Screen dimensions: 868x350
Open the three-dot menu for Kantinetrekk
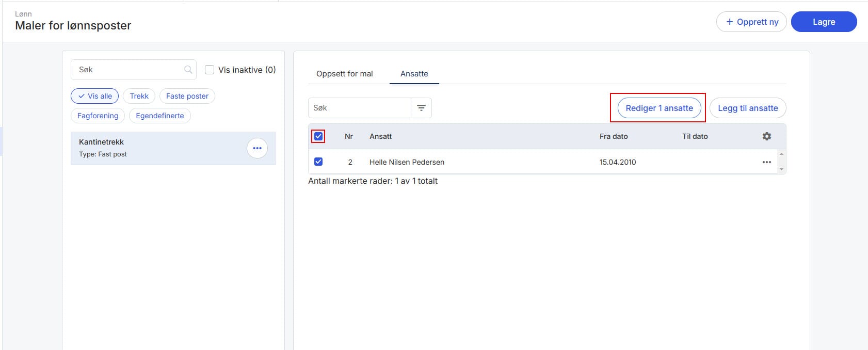[257, 148]
